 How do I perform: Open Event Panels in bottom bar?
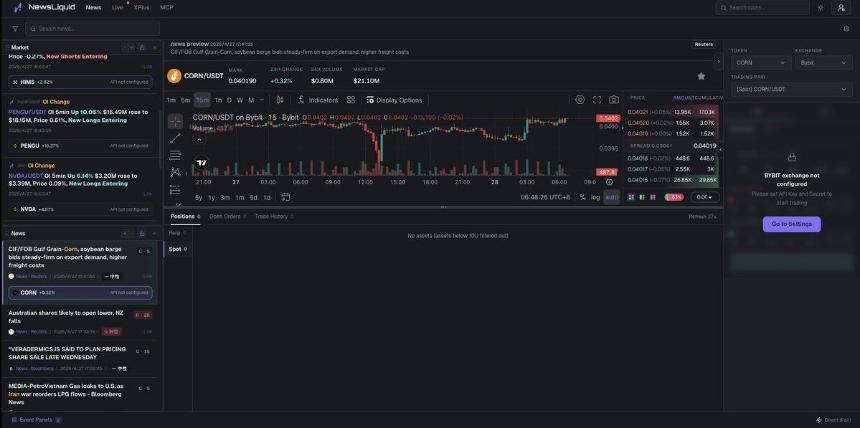pyautogui.click(x=36, y=420)
